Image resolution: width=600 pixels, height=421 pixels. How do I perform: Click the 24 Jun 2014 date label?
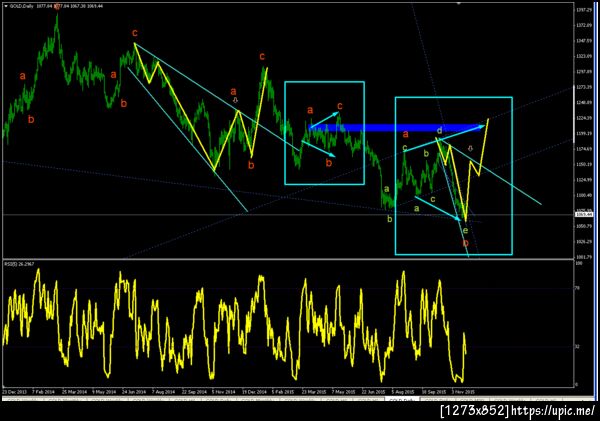pos(134,392)
